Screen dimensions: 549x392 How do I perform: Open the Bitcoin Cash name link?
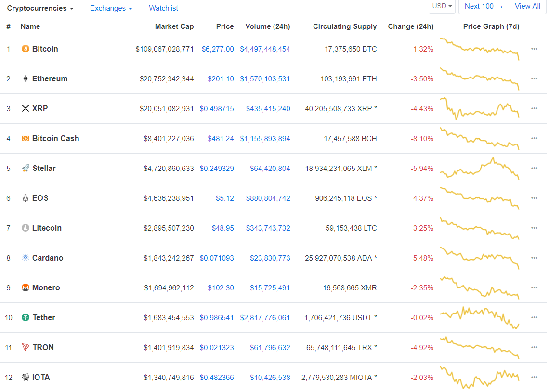click(x=56, y=139)
